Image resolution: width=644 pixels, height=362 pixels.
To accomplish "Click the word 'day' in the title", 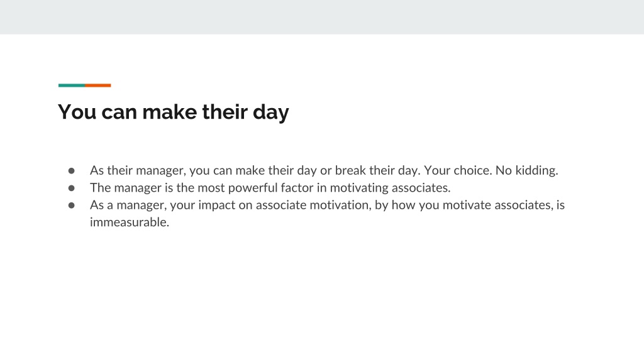I will tap(270, 113).
